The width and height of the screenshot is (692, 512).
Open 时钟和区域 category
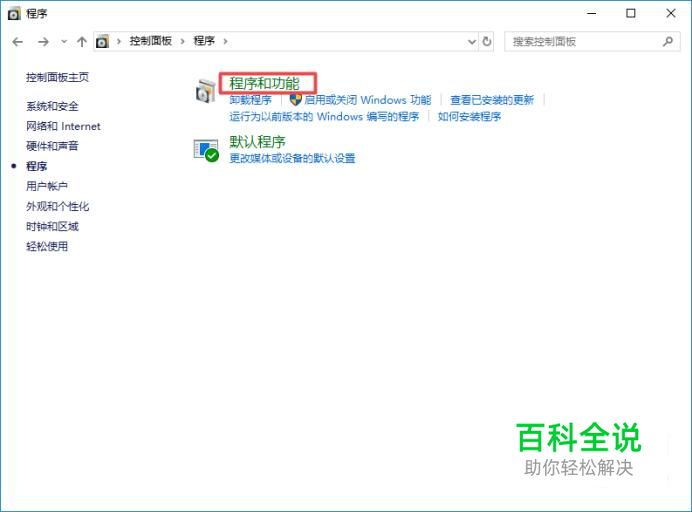(52, 226)
